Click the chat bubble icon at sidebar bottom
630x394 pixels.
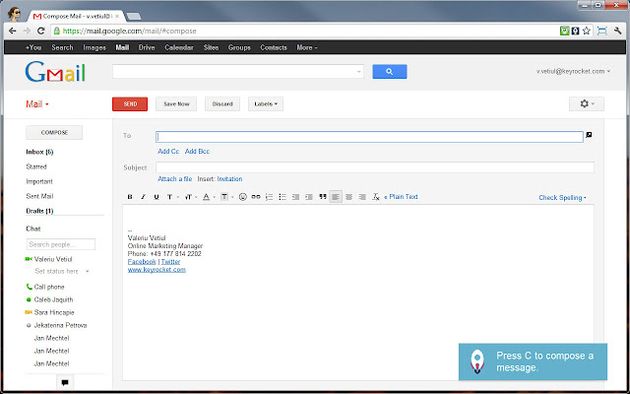click(x=65, y=382)
